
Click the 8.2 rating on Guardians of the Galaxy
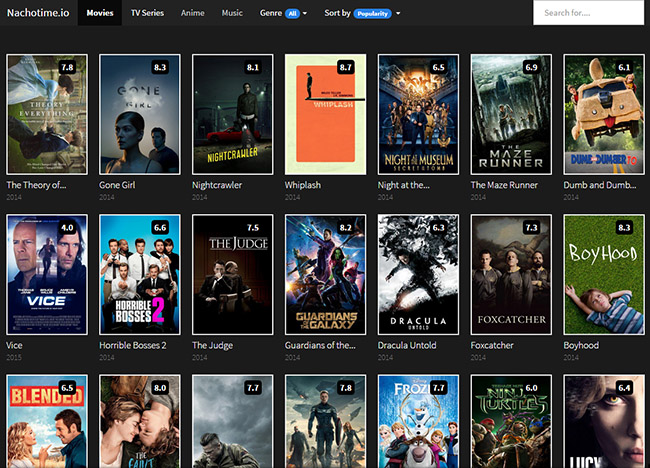click(x=346, y=228)
